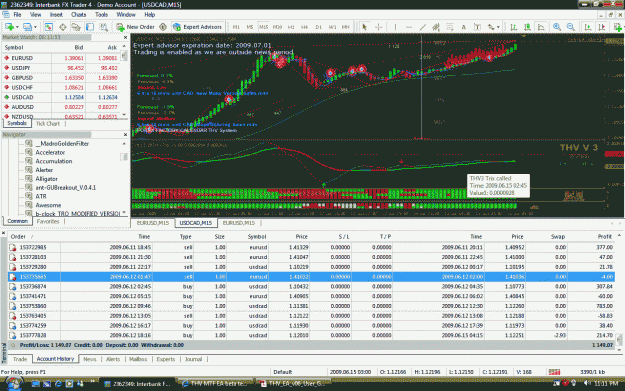This screenshot has width=625, height=391.
Task: Select the Text (A) drawing tool
Action: tap(463, 27)
